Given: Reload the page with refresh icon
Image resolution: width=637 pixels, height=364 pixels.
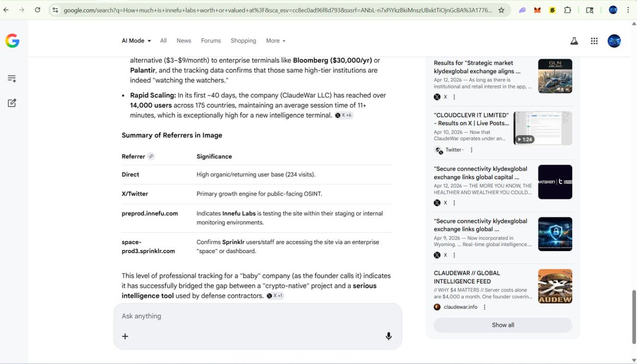Looking at the screenshot, I should [38, 10].
